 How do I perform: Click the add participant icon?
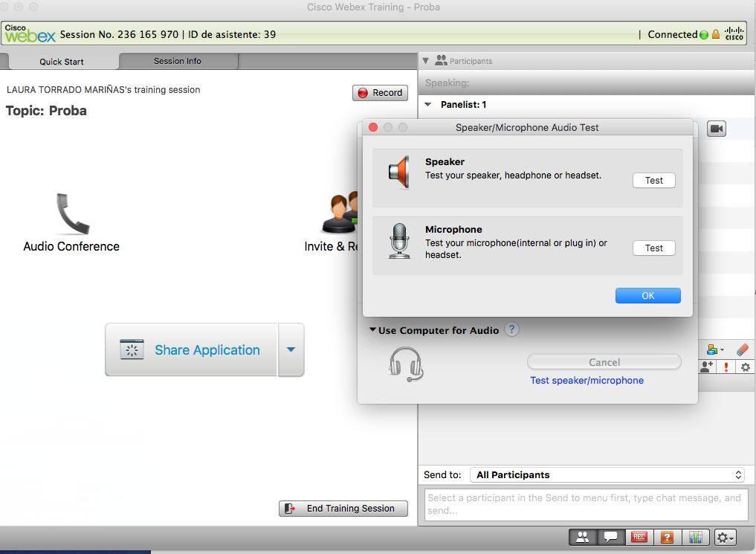(x=706, y=367)
